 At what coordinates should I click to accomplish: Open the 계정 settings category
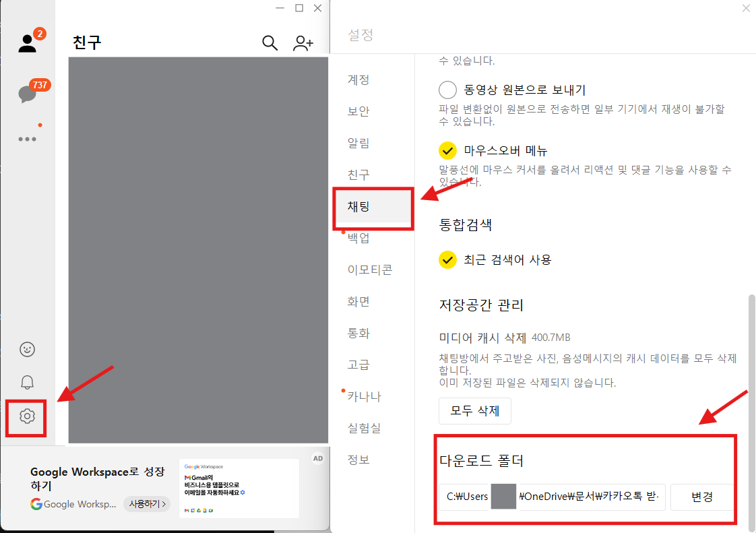click(358, 80)
